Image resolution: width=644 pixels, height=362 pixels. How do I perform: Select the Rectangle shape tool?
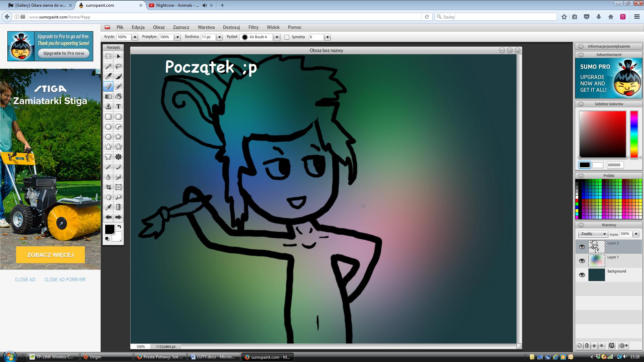108,117
